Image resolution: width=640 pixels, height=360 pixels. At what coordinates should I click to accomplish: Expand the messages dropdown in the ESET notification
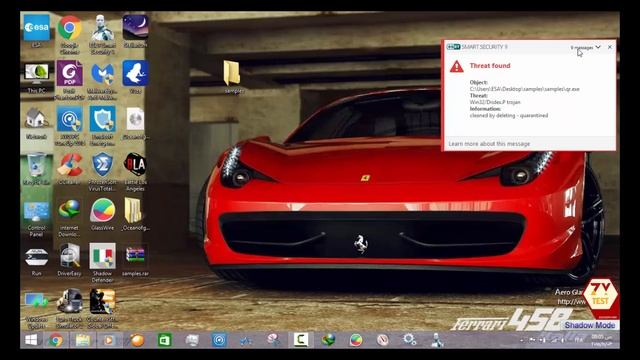tap(586, 47)
